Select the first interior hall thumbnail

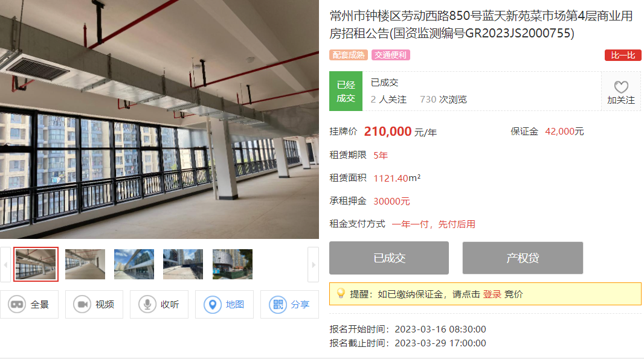point(36,264)
